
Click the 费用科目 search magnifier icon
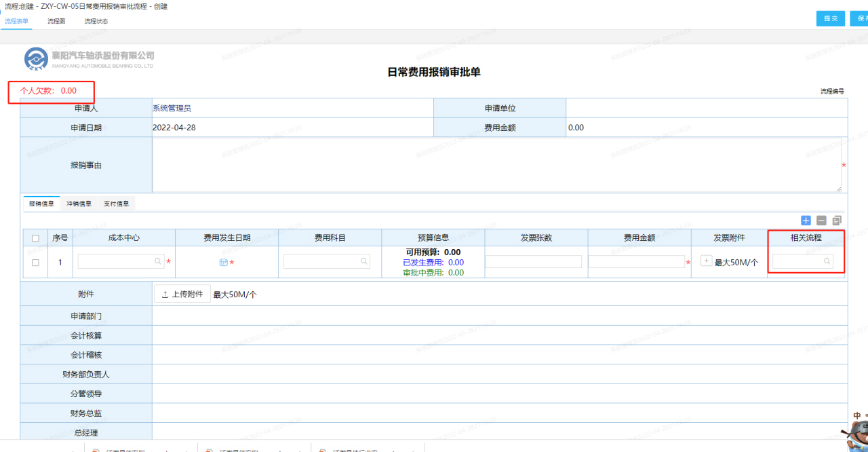pyautogui.click(x=363, y=261)
